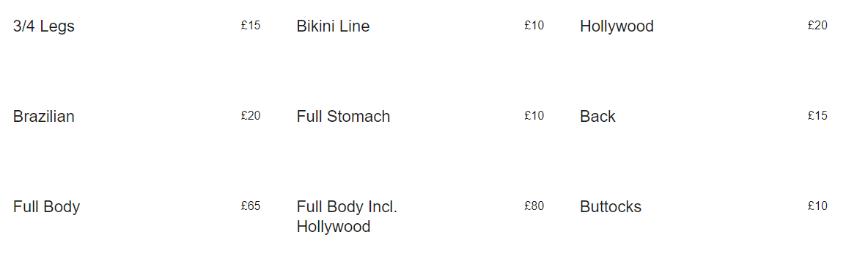Click the £10 price next to Full Stomach
The image size is (868, 265).
[x=534, y=115]
